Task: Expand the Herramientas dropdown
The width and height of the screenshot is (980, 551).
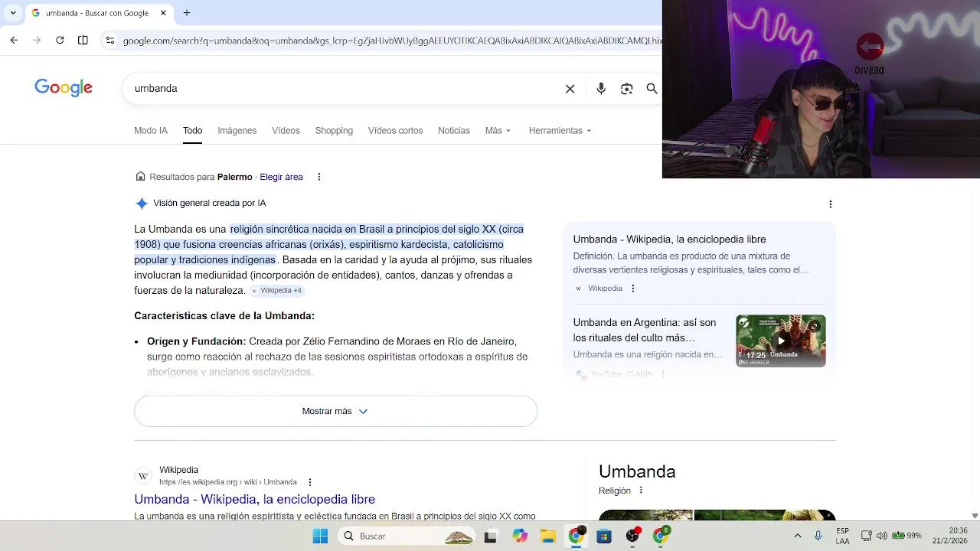Action: coord(560,130)
